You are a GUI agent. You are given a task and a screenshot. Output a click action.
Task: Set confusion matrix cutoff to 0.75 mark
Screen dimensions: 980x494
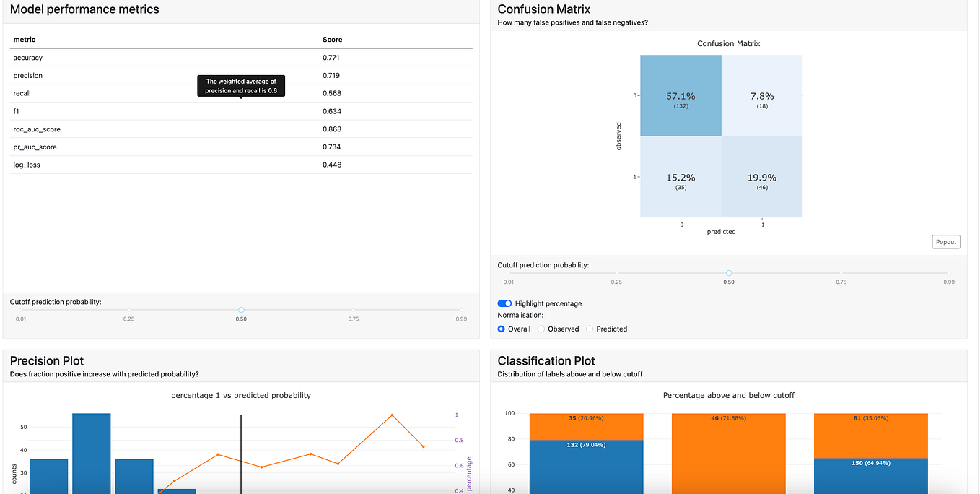click(x=841, y=273)
